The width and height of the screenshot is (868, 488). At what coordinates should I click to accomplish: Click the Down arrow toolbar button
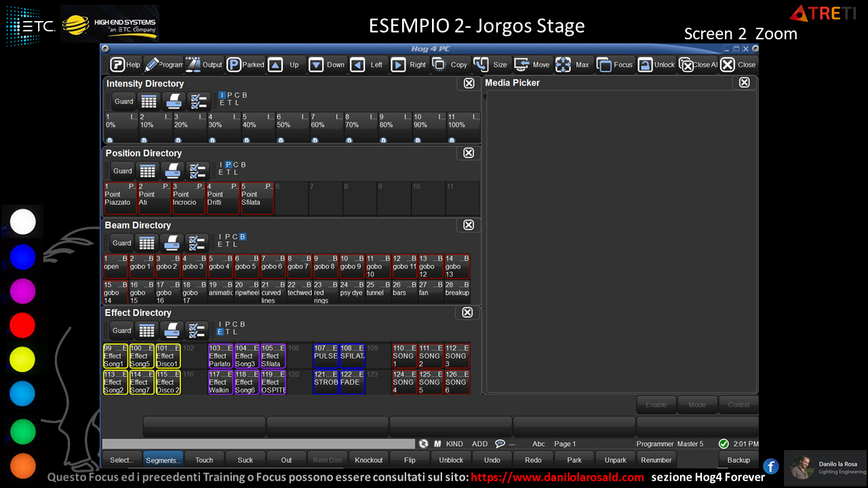(x=327, y=65)
